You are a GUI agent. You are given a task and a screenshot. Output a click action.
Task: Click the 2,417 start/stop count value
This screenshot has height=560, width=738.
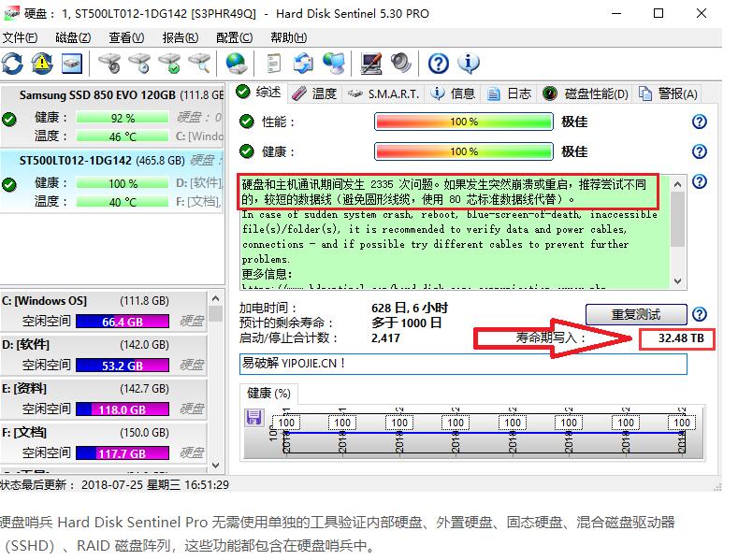point(385,337)
